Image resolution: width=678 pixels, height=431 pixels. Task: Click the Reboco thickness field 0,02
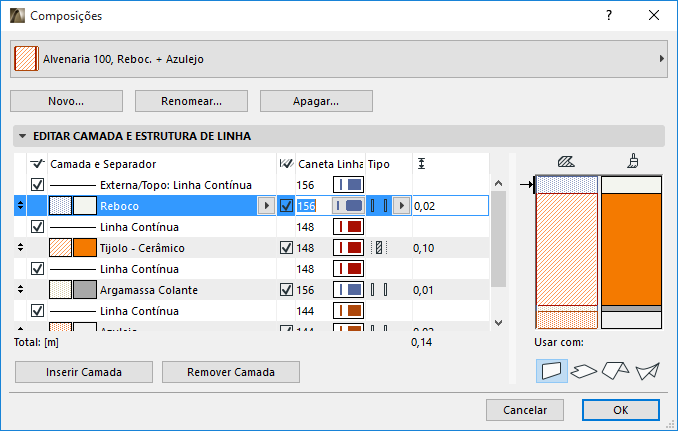coord(450,206)
